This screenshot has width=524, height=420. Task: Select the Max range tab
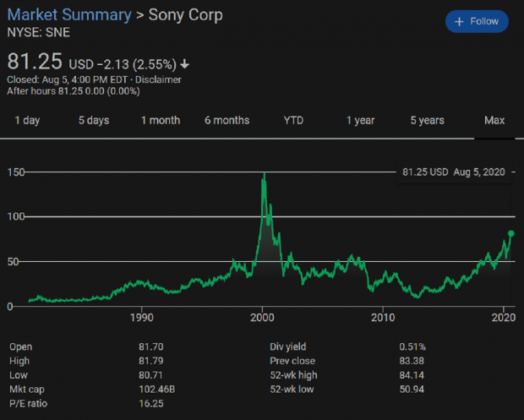click(494, 120)
